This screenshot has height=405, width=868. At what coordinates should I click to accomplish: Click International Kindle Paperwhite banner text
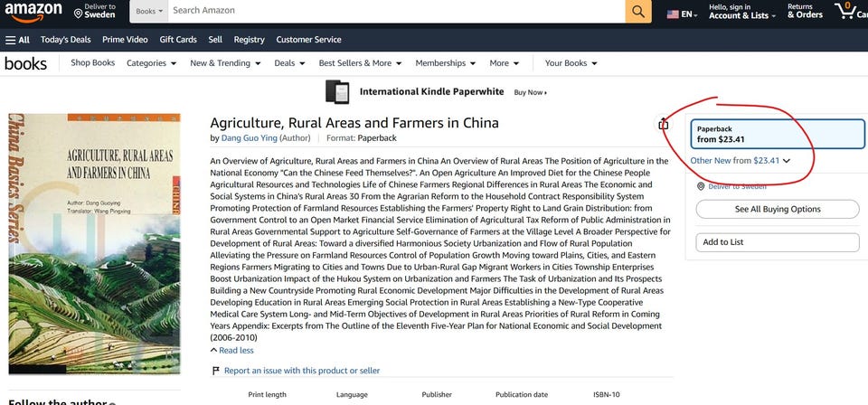click(x=432, y=92)
